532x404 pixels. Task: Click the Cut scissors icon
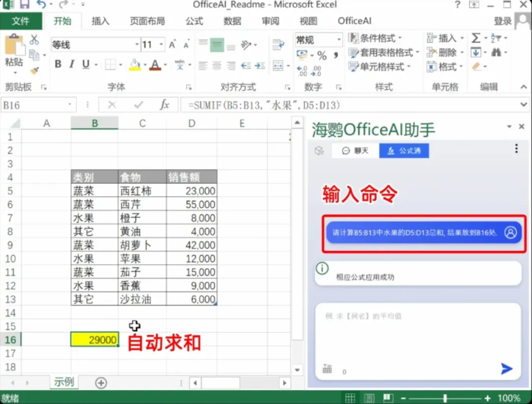34,39
